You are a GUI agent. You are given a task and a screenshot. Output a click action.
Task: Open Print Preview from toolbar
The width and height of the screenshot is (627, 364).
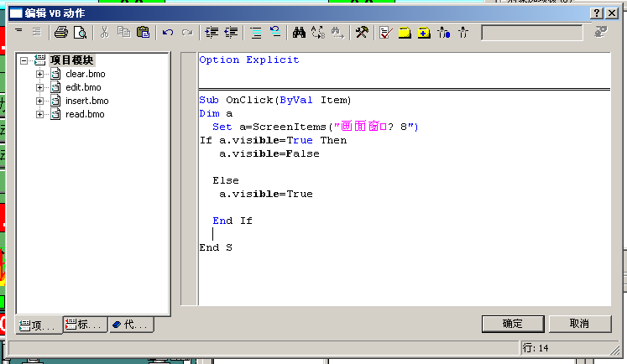[81, 33]
